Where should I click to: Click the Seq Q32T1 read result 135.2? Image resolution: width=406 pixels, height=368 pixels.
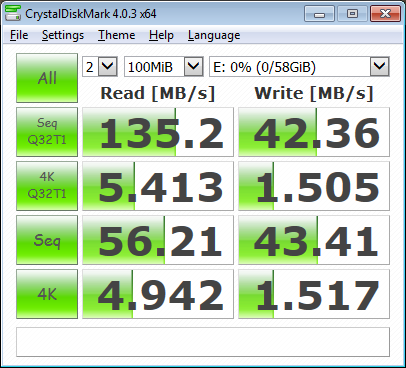point(158,132)
